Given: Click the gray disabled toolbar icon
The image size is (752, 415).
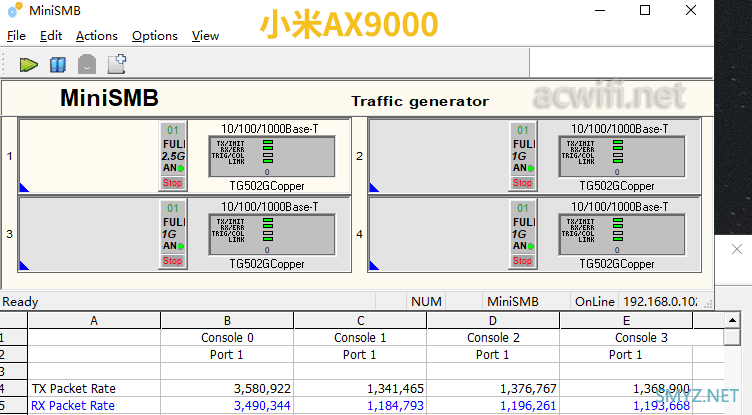Looking at the screenshot, I should [87, 64].
